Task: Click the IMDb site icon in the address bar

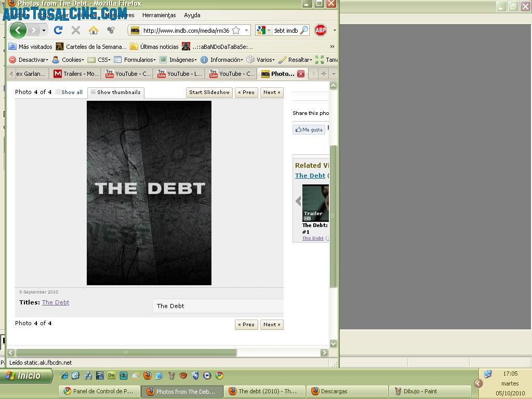Action: click(135, 31)
